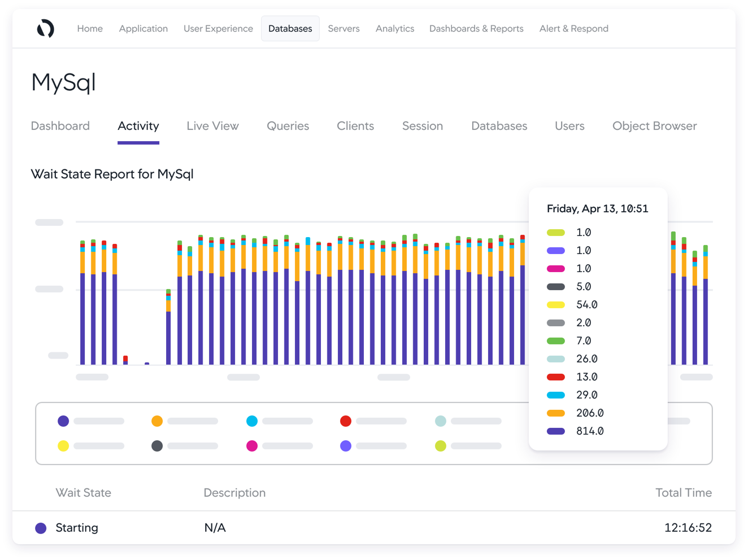Click the tooltip date Friday, Apr 13, 10:51

coord(598,209)
